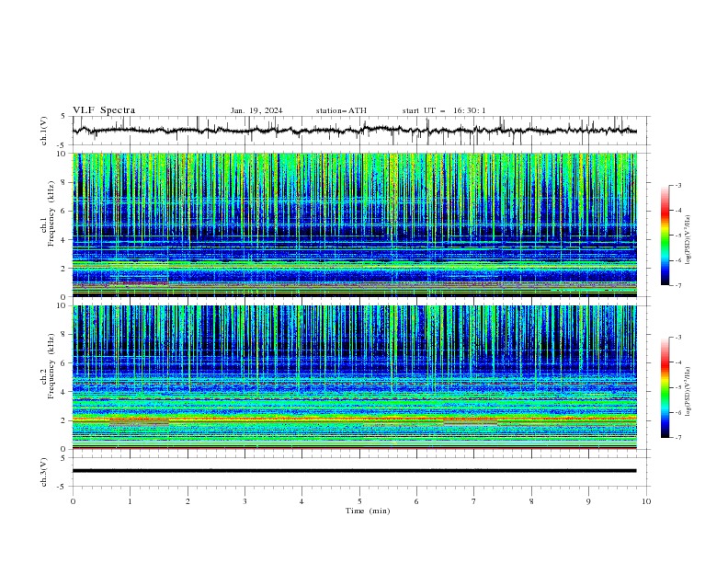
Task: Click time axis tick label '9'
Action: pyautogui.click(x=588, y=501)
